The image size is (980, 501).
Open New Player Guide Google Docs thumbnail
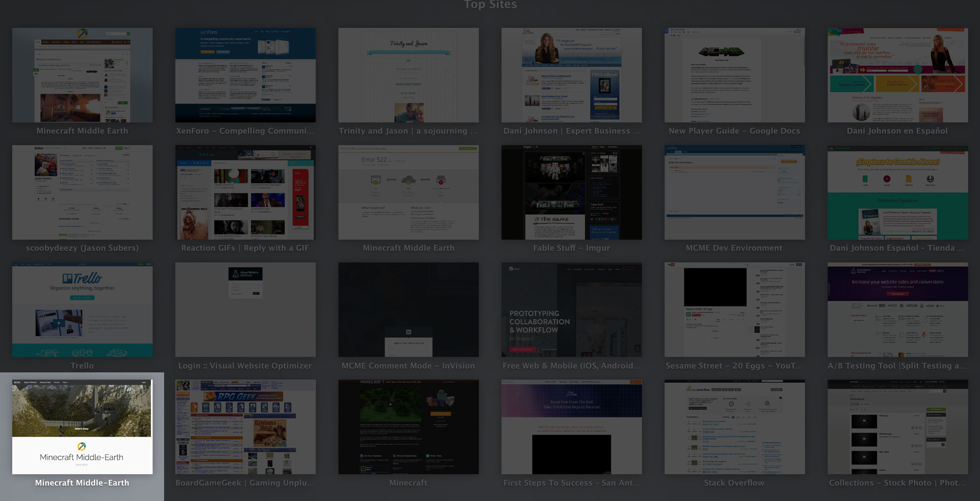click(x=735, y=75)
